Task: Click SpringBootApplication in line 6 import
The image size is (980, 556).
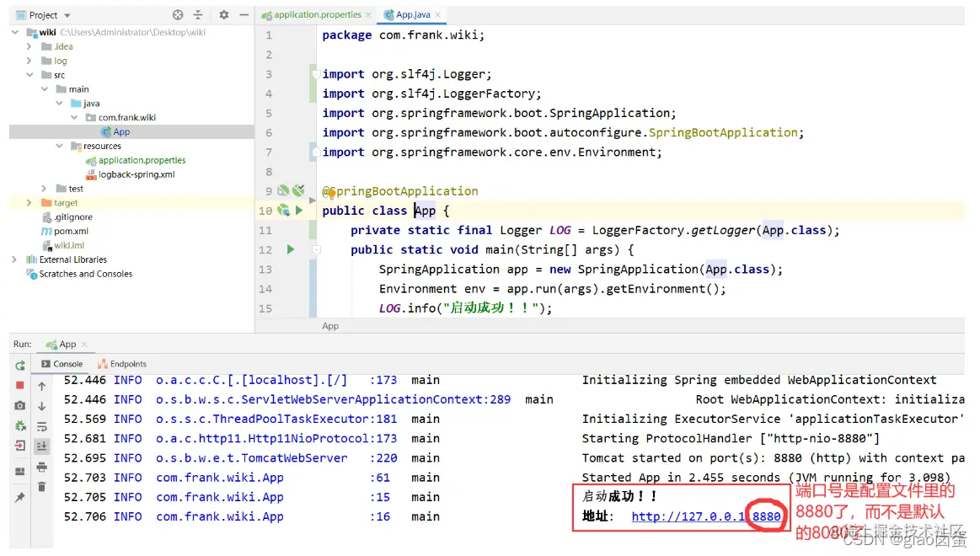Action: 723,132
